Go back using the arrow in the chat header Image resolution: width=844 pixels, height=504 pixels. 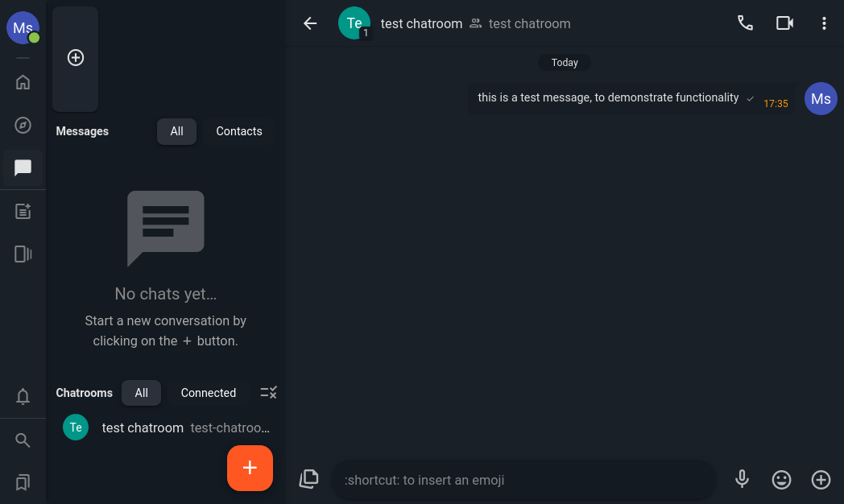point(310,23)
